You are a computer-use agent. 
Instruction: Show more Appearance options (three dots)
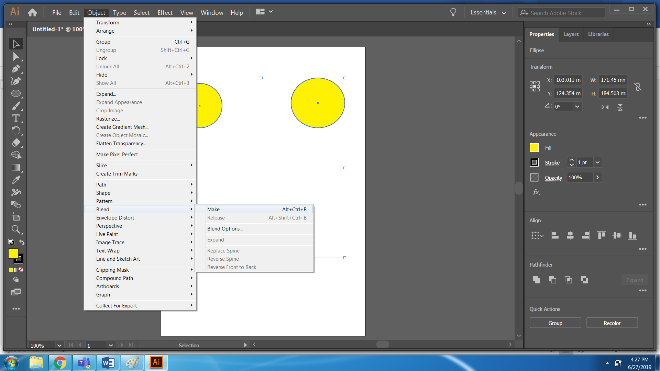coord(642,205)
